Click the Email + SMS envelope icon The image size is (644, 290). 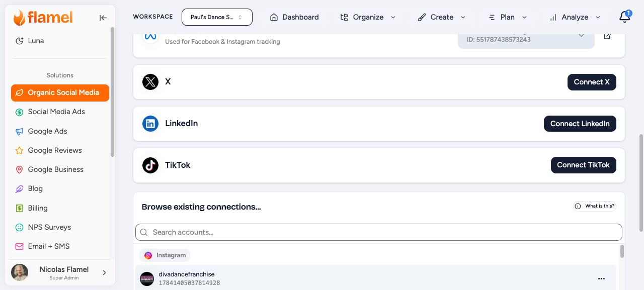(20, 246)
